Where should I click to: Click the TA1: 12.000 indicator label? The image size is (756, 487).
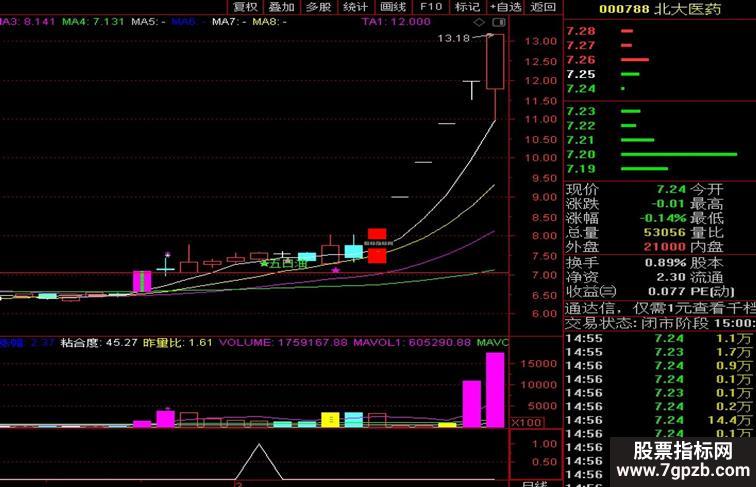point(396,22)
